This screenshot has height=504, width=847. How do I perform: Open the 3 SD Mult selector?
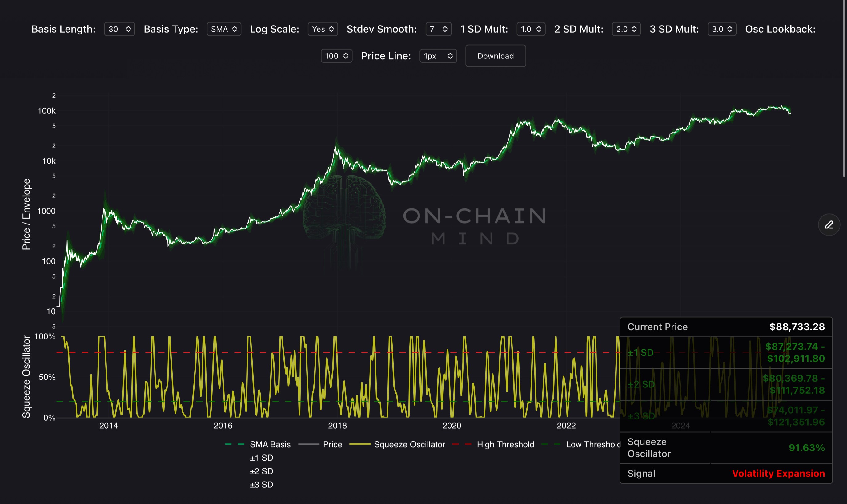click(x=722, y=29)
